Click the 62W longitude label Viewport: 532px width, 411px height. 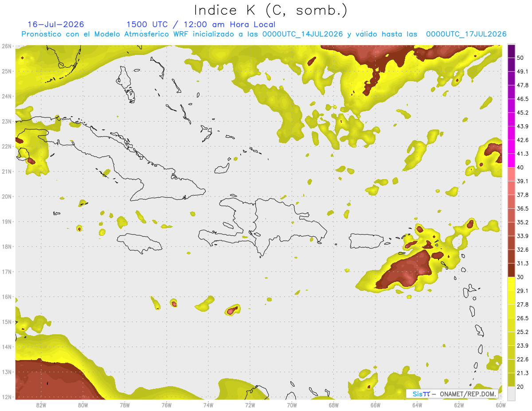459,405
